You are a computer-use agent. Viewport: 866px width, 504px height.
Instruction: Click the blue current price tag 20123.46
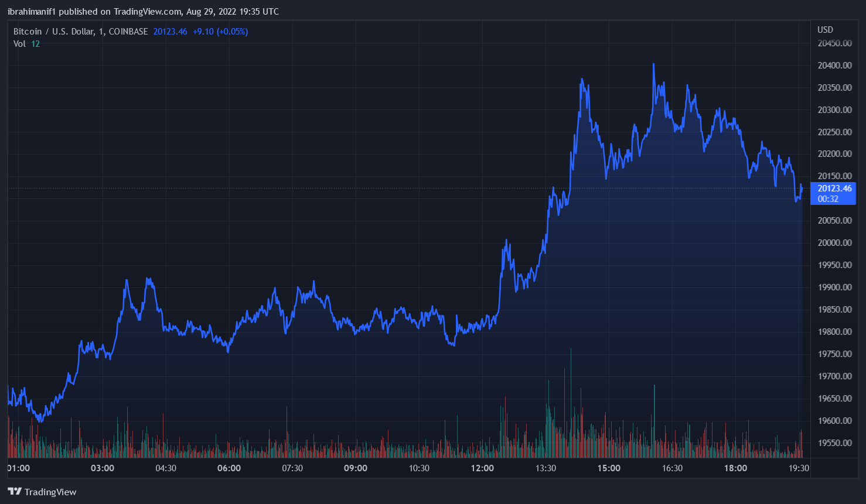[x=834, y=188]
